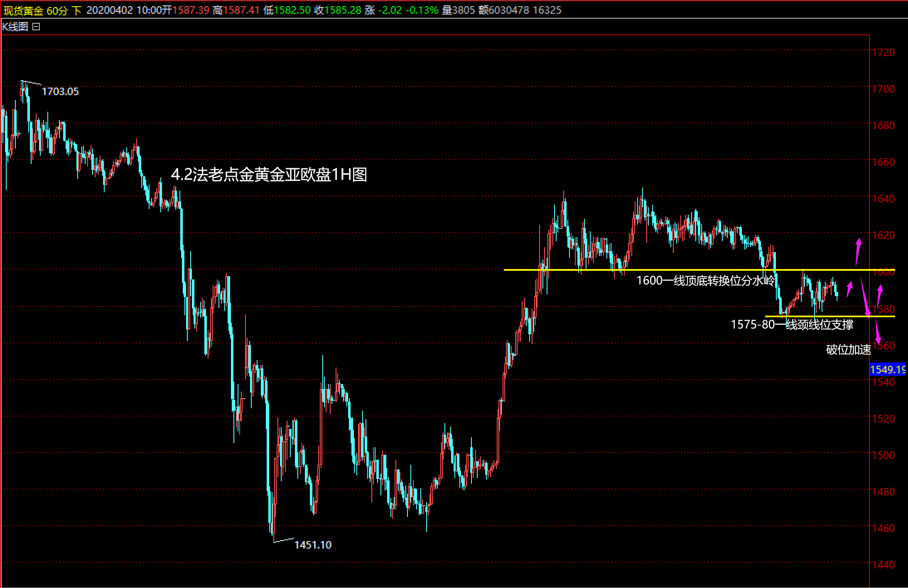This screenshot has width=908, height=588.
Task: Select the 现货黄金 instrument name
Action: (23, 10)
